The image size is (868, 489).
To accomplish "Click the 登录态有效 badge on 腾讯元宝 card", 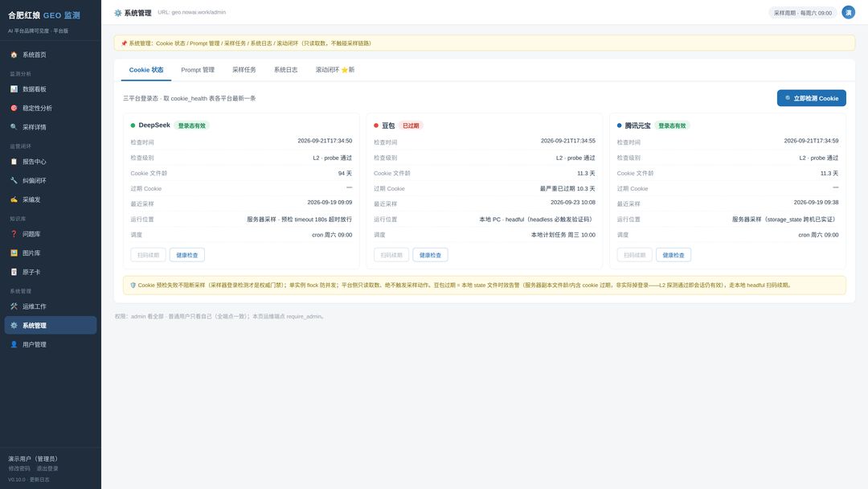I will [672, 125].
